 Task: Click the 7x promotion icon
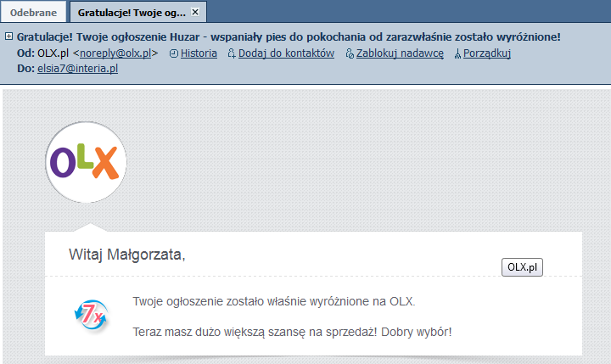[91, 315]
